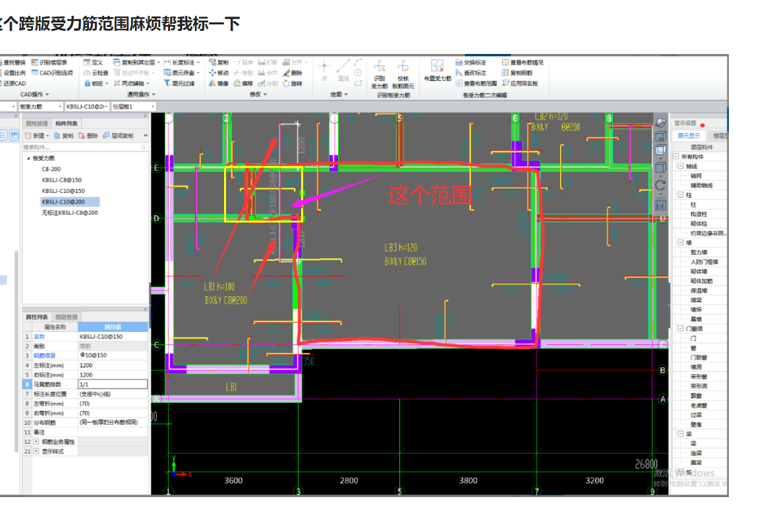Click the 左标注(mm) value 1200

pyautogui.click(x=113, y=365)
